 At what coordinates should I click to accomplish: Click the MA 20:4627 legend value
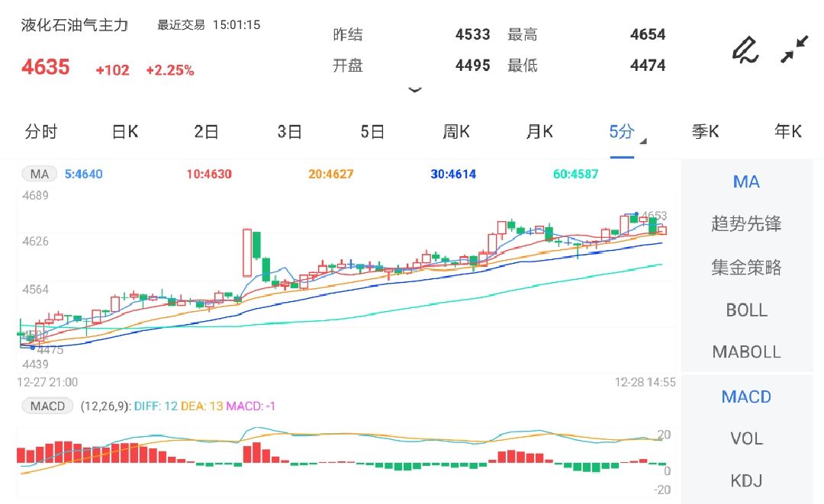[x=330, y=174]
